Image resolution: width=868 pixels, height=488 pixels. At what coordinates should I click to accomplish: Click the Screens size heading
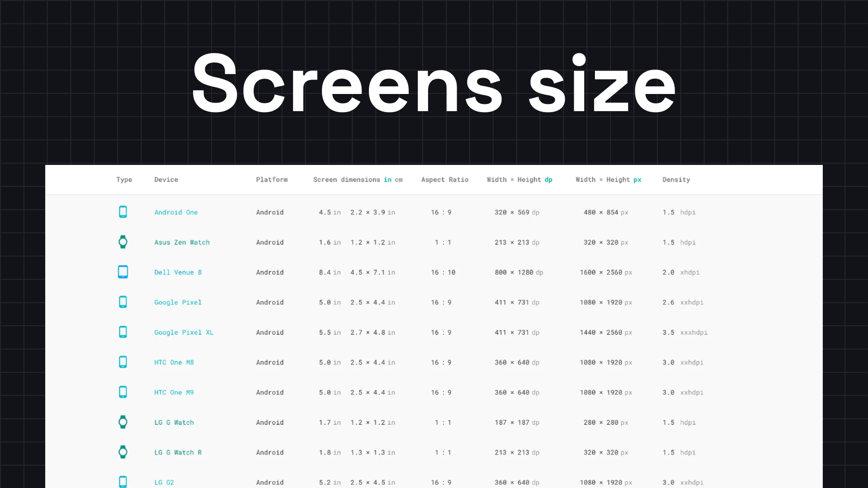[x=433, y=84]
